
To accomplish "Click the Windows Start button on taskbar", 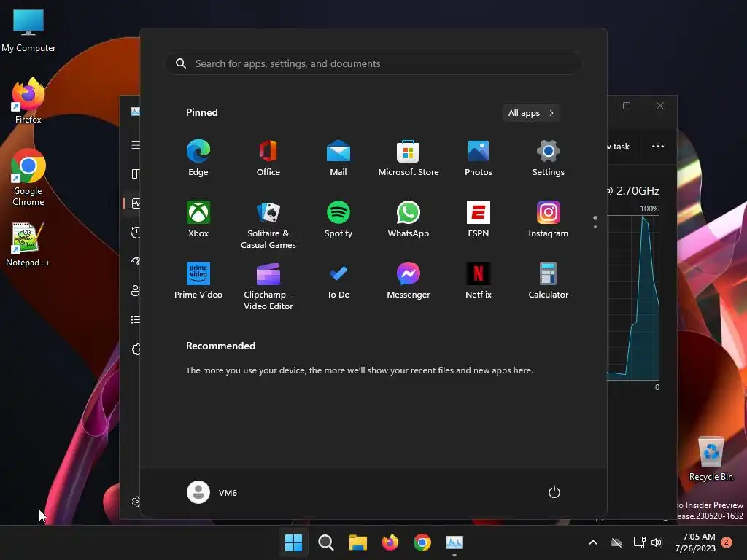I will tap(293, 542).
